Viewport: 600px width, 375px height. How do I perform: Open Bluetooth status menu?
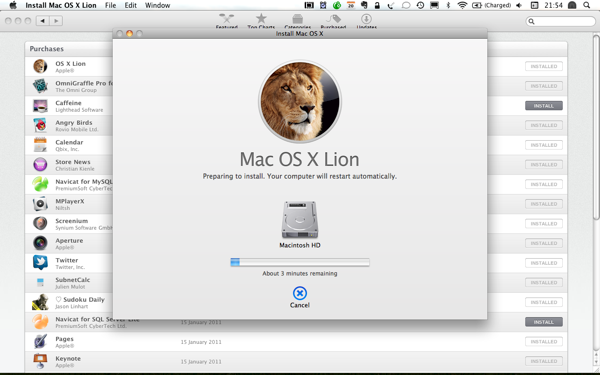click(448, 5)
